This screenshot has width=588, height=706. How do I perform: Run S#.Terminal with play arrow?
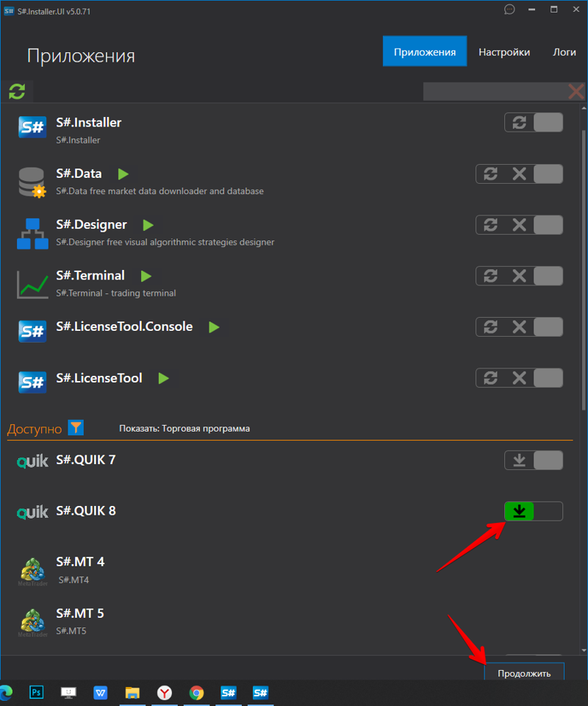[x=146, y=276]
